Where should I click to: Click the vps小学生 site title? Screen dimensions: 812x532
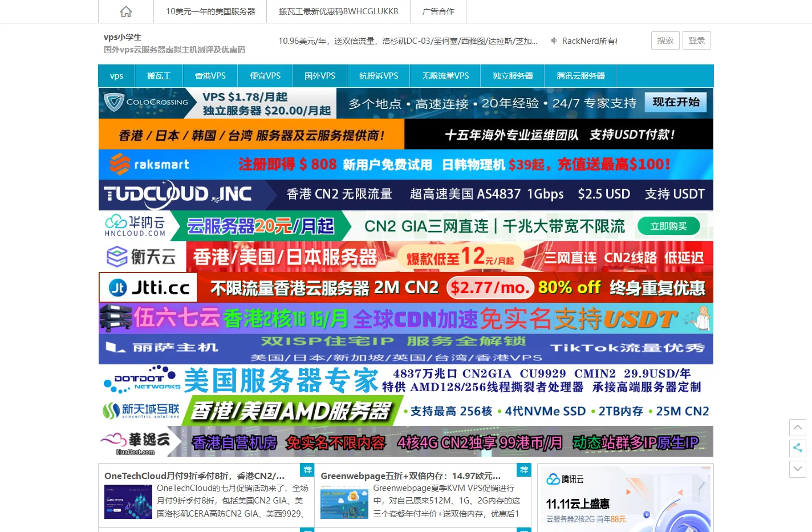(123, 37)
